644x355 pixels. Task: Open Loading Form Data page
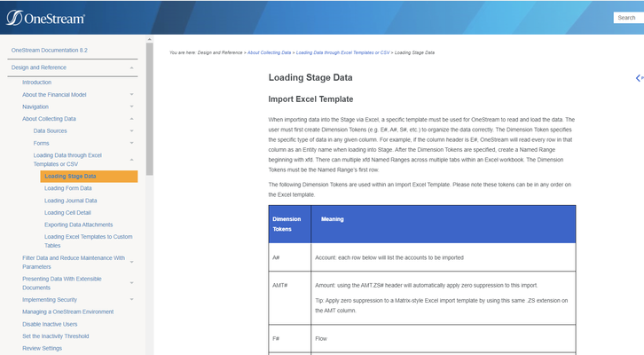(x=67, y=188)
